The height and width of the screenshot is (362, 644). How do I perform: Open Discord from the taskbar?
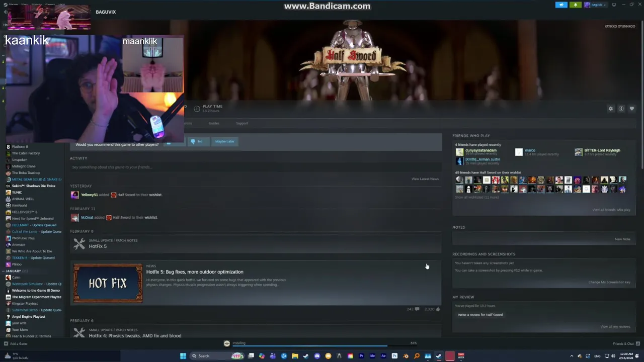[x=317, y=356]
